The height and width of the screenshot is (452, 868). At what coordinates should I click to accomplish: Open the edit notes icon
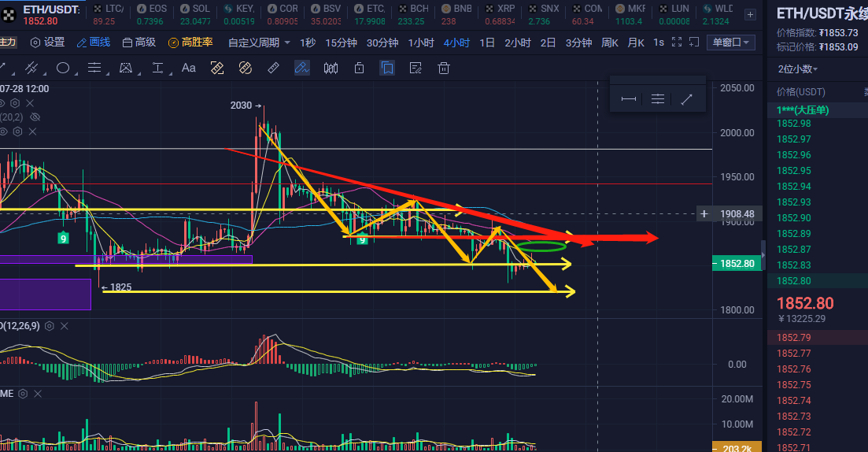(416, 69)
